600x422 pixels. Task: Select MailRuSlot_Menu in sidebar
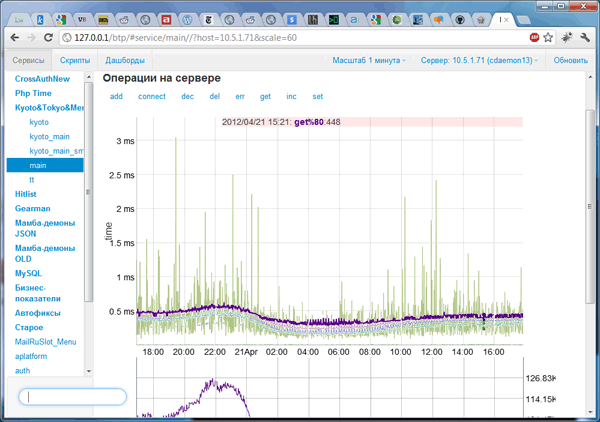(x=45, y=342)
